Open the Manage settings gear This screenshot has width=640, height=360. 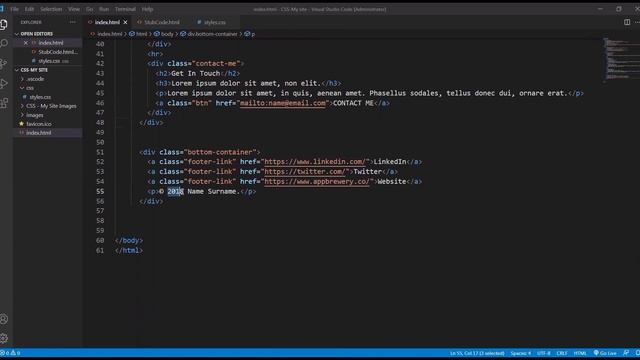[4, 338]
